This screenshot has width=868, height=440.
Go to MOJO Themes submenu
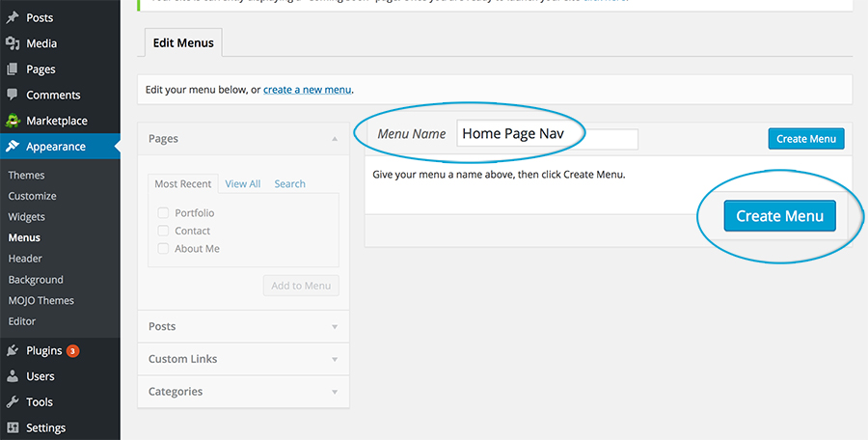[x=41, y=300]
